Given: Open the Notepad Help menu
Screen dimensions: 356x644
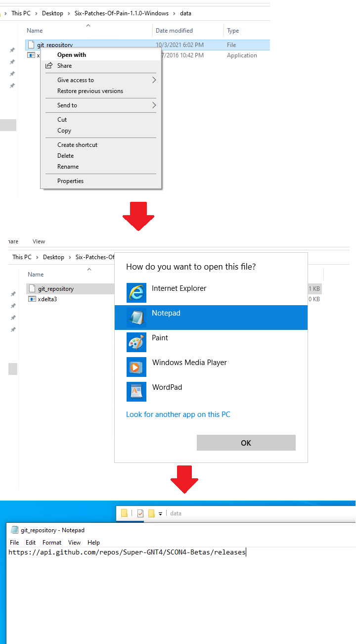Looking at the screenshot, I should [93, 543].
